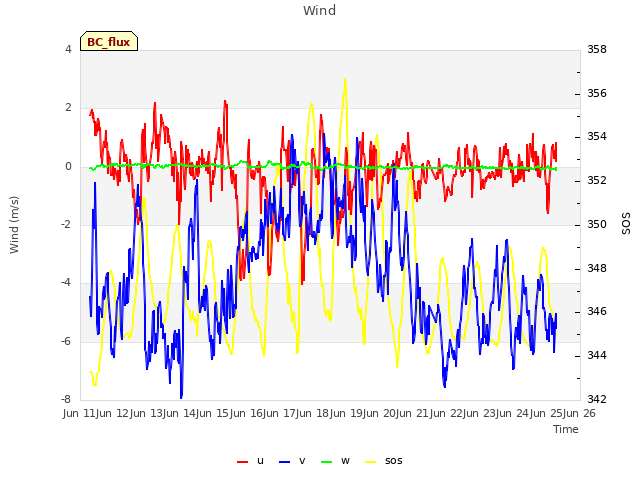Click the -2 left axis tick label
Screen dimensions: 640x480
66,224
